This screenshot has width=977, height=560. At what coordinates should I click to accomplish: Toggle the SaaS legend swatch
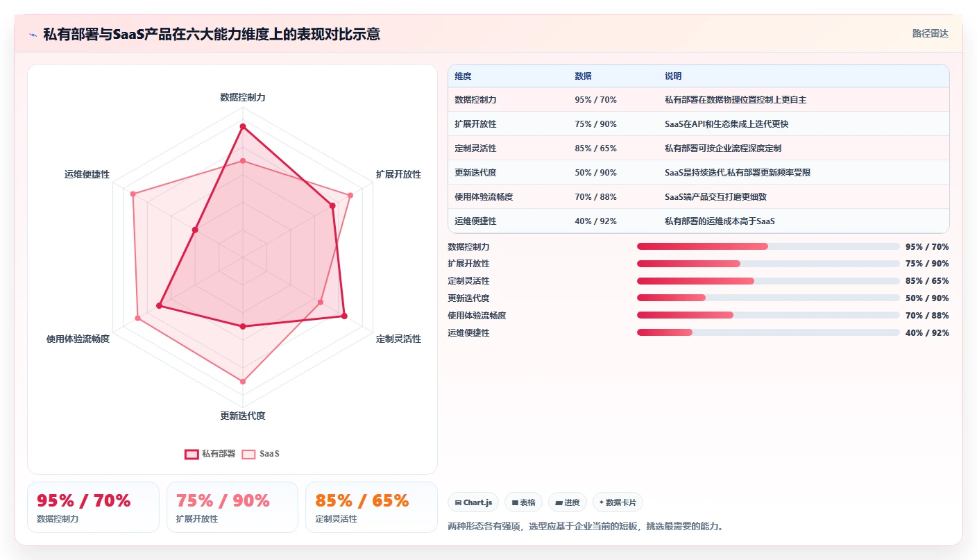click(248, 454)
